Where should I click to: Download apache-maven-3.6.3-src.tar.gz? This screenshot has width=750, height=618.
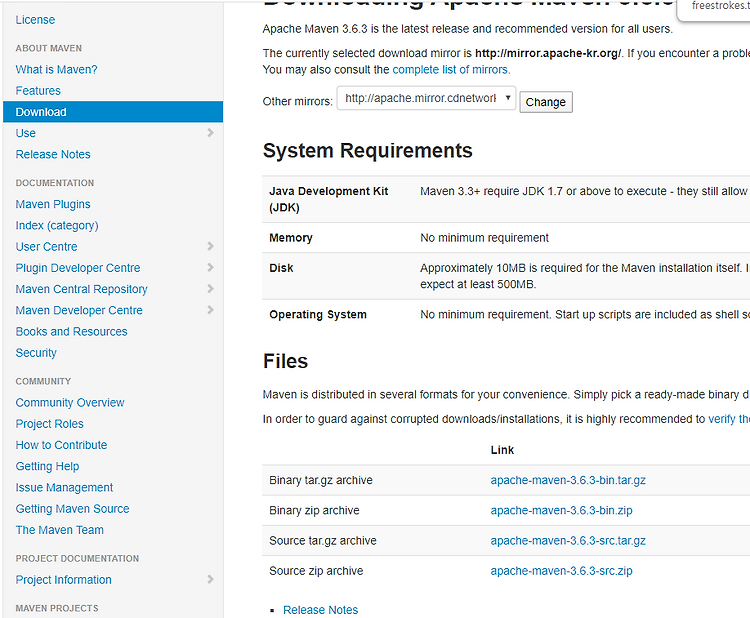coord(568,541)
